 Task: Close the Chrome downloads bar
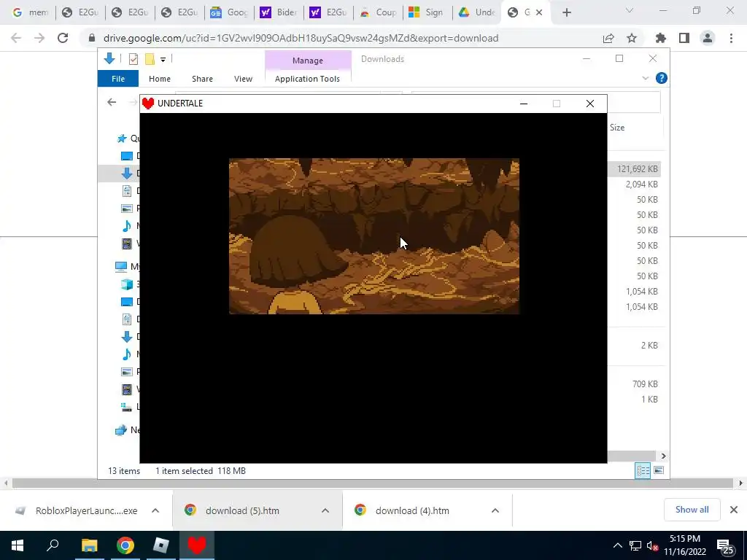pyautogui.click(x=734, y=510)
